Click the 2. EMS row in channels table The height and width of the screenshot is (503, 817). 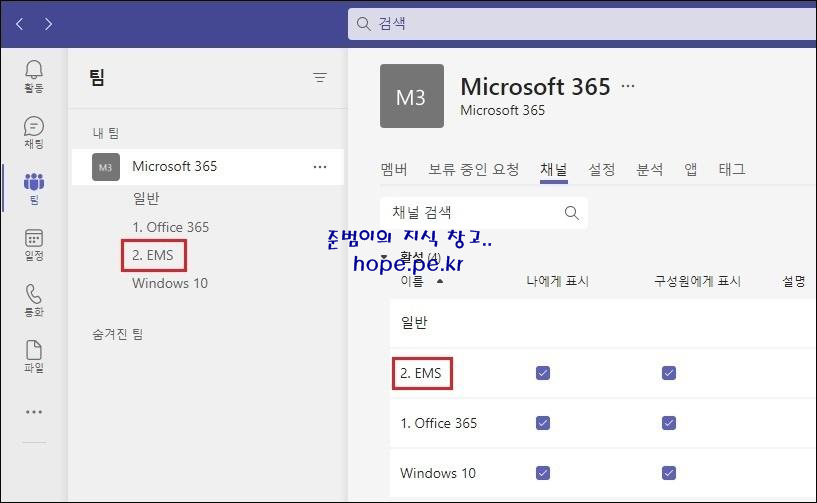(603, 373)
